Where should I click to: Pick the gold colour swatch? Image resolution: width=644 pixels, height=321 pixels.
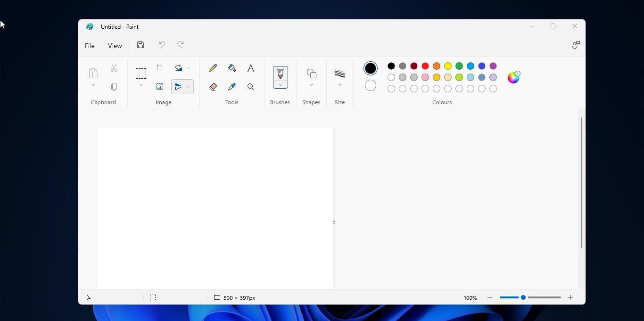pyautogui.click(x=437, y=77)
